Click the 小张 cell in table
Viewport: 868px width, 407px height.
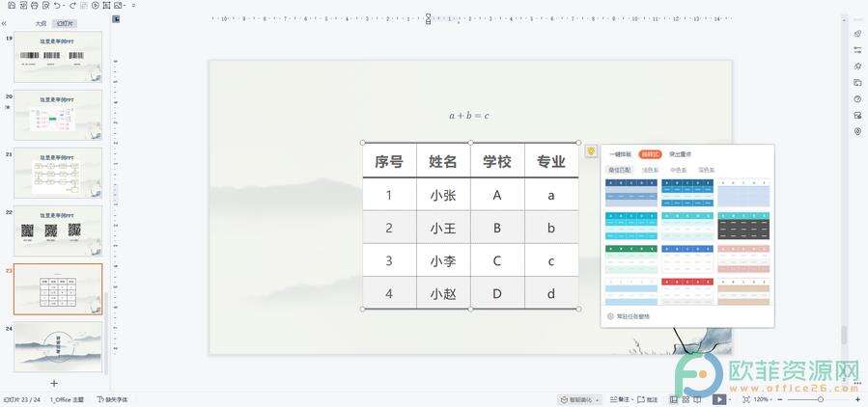[443, 195]
